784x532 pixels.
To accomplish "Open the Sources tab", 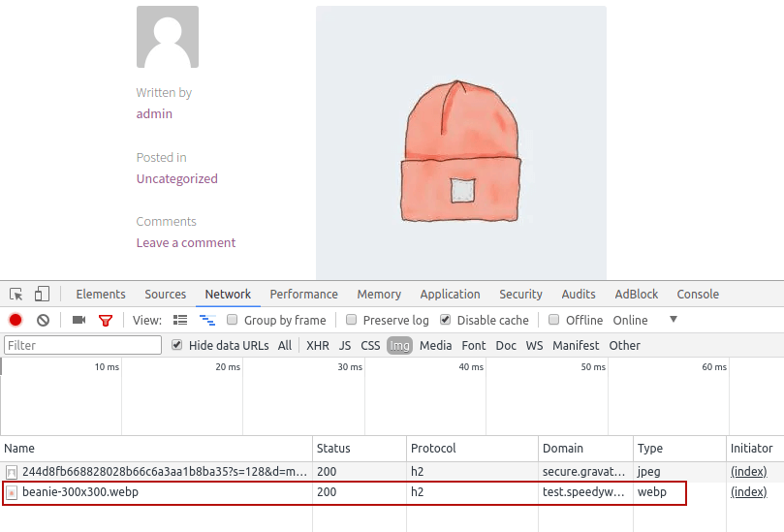I will point(166,294).
